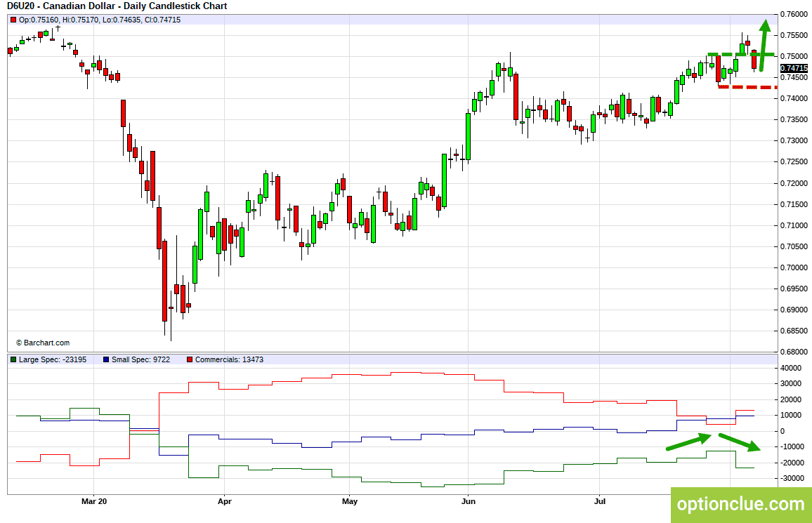Select the Small Spec: 9722 label
The height and width of the screenshot is (523, 812).
click(x=141, y=359)
